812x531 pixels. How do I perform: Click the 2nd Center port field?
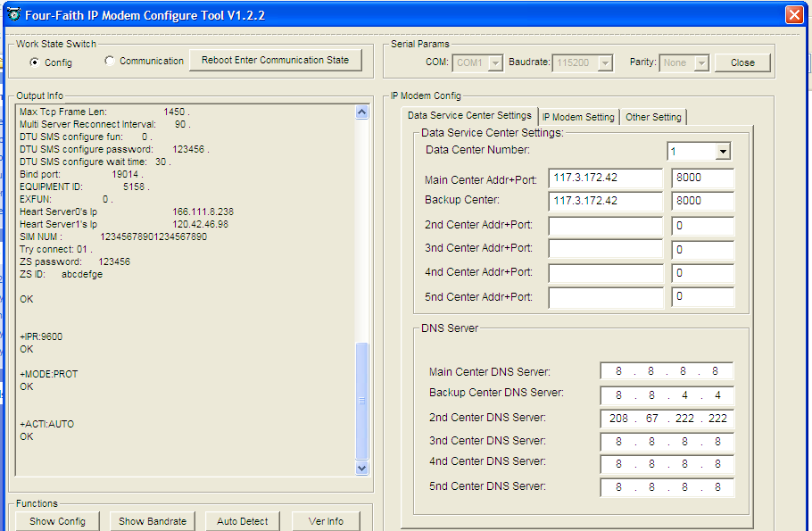[703, 226]
